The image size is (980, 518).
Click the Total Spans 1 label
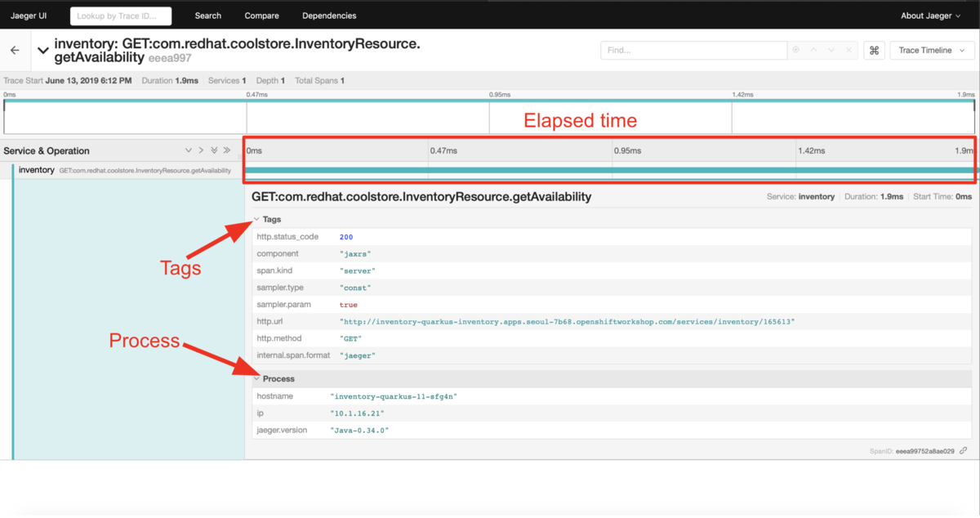[319, 81]
